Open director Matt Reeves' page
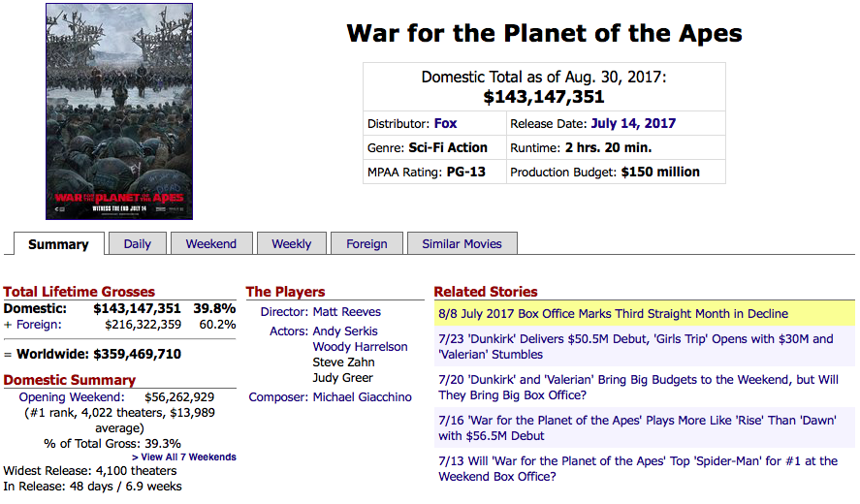 point(347,312)
